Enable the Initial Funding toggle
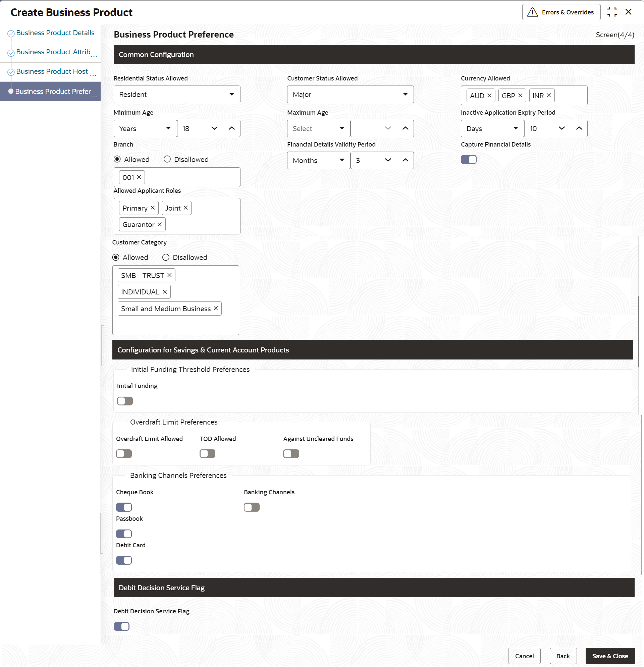This screenshot has height=667, width=644. click(x=125, y=401)
